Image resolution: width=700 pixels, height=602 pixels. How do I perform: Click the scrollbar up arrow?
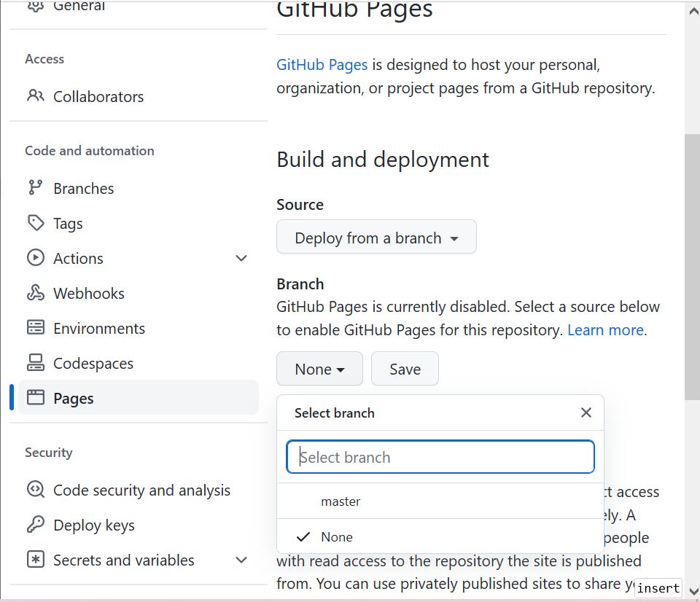pyautogui.click(x=693, y=12)
